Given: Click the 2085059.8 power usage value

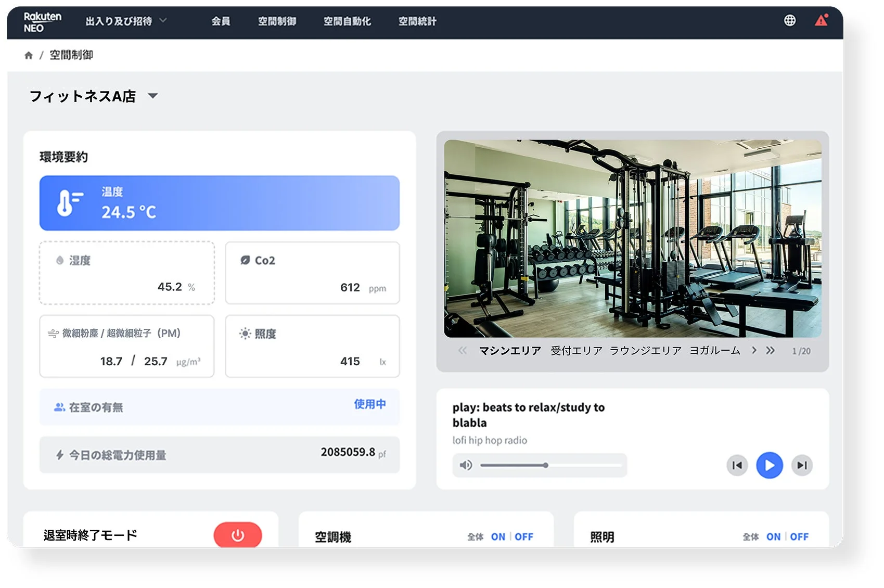Looking at the screenshot, I should click(x=348, y=452).
